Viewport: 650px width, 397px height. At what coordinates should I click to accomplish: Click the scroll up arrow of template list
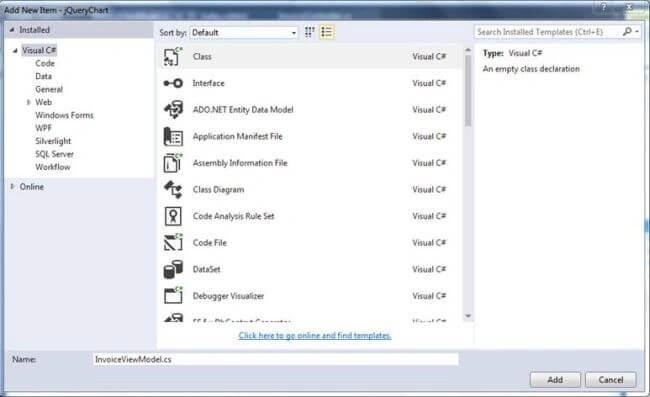(x=468, y=50)
